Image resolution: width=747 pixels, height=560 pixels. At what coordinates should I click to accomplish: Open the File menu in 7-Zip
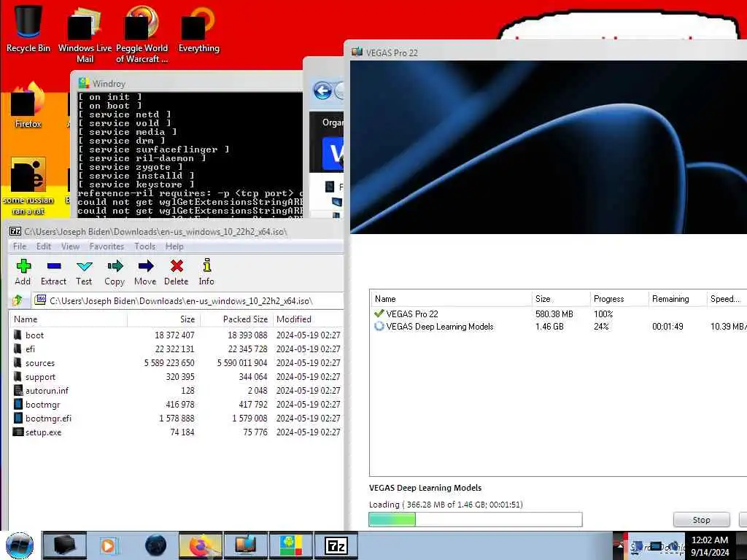pyautogui.click(x=20, y=246)
